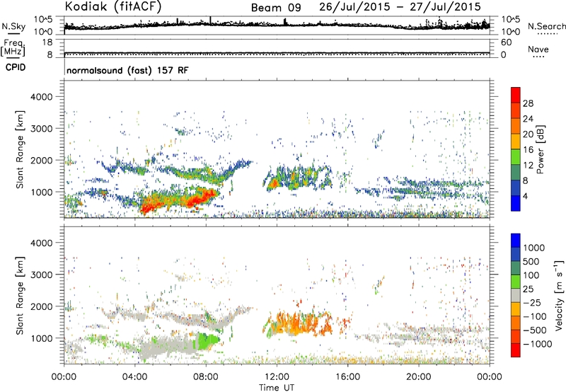Click the "12:00" time axis tick label
Screen dimensions: 566x392
coord(277,377)
